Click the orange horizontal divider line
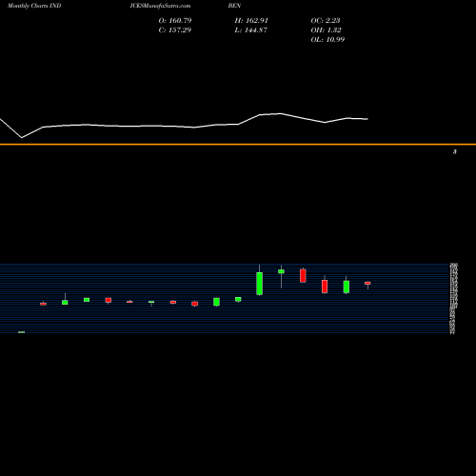This screenshot has height=476, width=476. point(238,145)
